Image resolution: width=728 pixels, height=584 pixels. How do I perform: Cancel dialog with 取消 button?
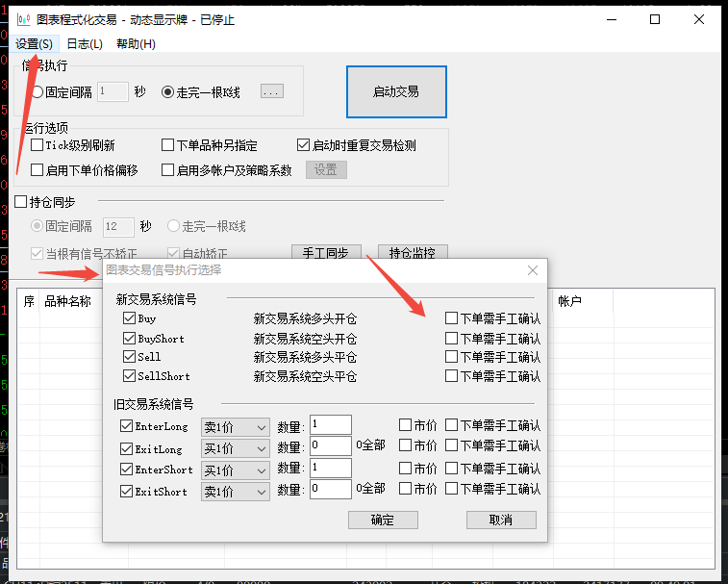coord(501,520)
